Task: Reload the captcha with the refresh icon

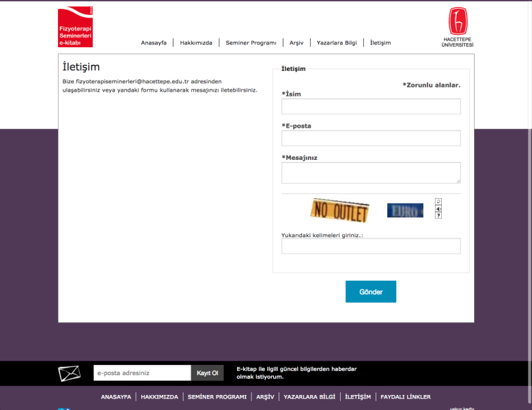Action: [x=438, y=202]
